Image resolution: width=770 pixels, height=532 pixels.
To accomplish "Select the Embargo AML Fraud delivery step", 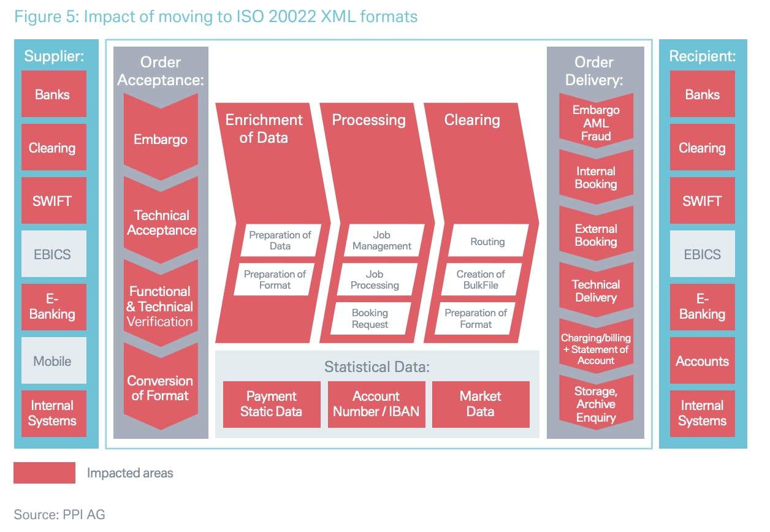I will coord(596,123).
